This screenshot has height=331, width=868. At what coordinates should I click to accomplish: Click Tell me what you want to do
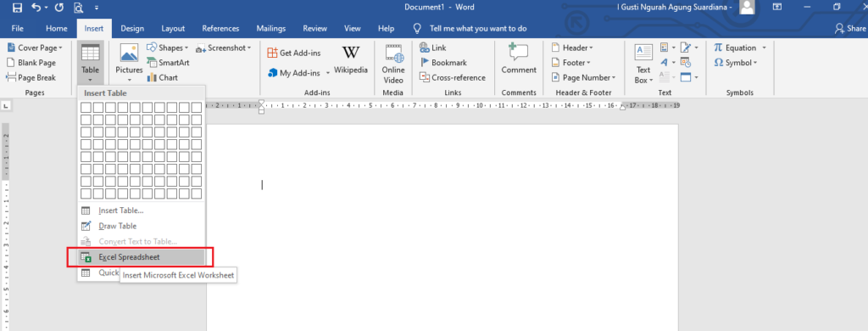470,28
